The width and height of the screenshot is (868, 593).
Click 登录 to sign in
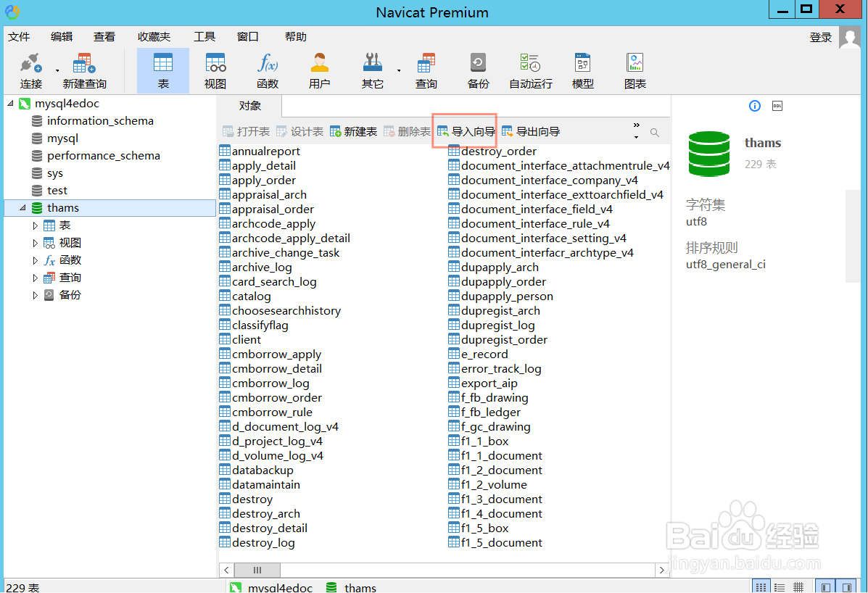pos(820,38)
